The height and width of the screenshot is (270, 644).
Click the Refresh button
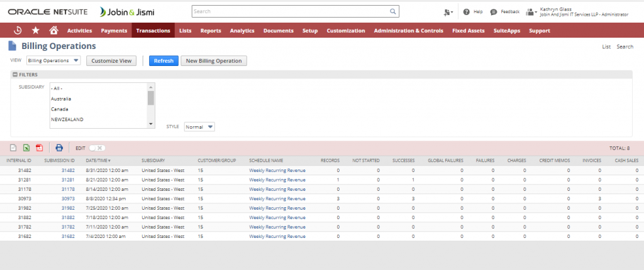click(163, 61)
